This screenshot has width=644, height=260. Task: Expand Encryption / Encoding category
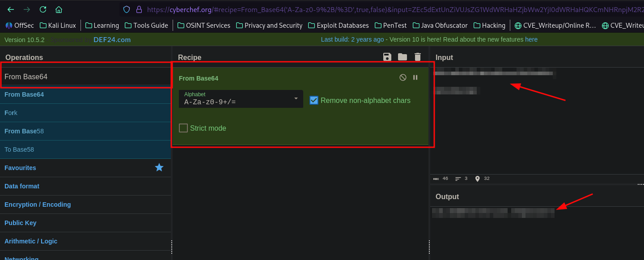point(38,205)
